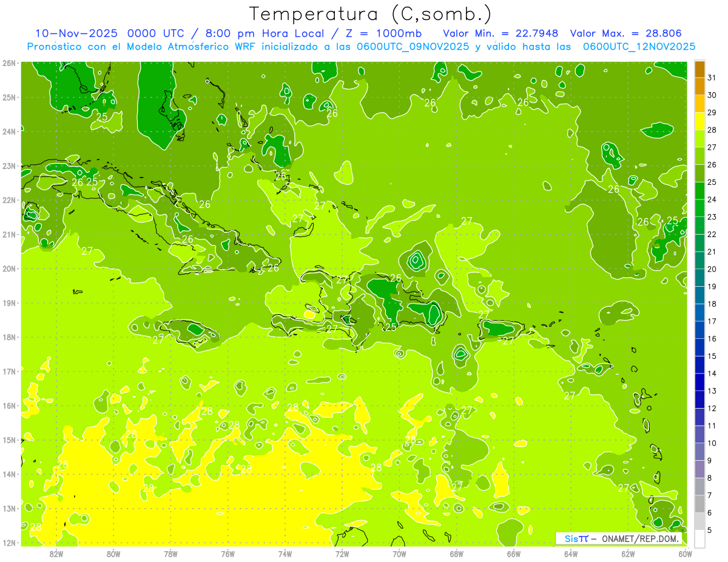Click the 62W longitude axis label

coord(628,554)
